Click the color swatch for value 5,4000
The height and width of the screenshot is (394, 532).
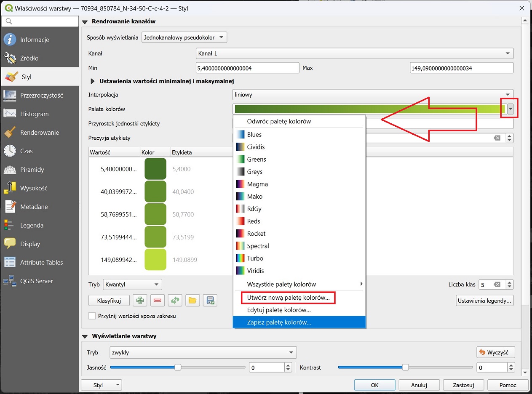click(x=155, y=169)
